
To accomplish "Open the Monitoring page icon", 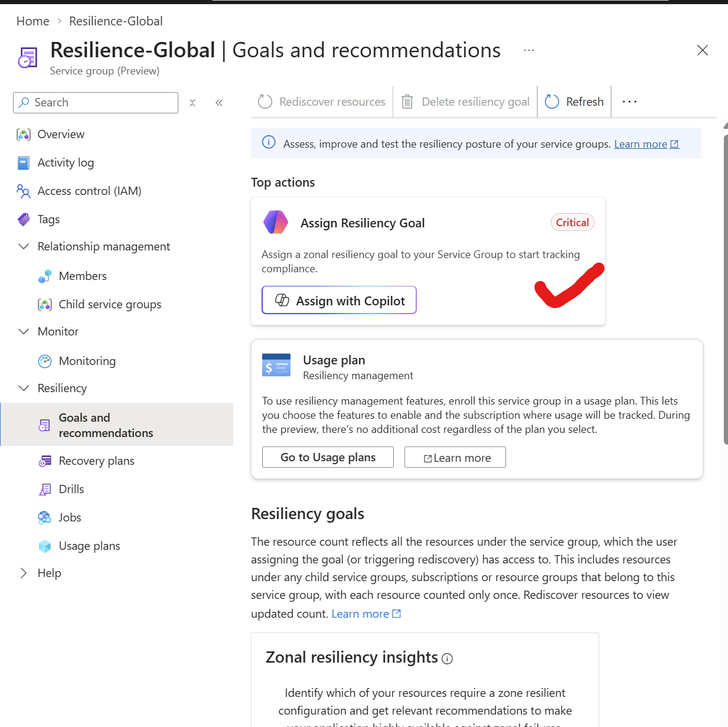I will pos(45,361).
